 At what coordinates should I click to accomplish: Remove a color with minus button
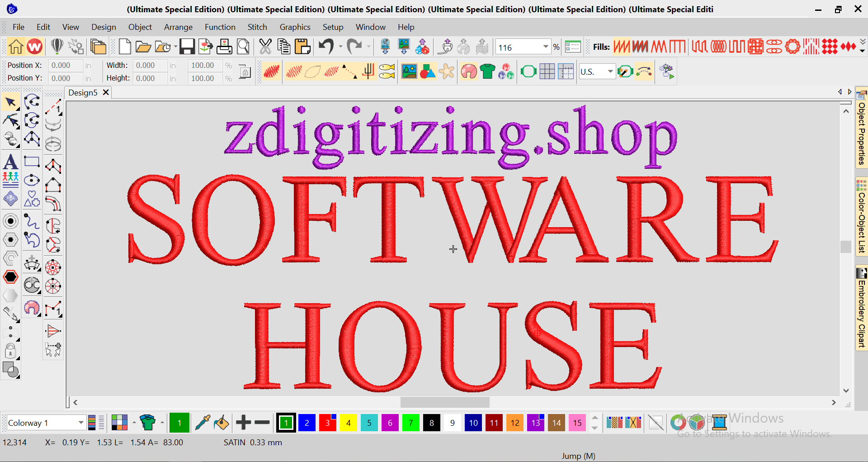(x=262, y=423)
